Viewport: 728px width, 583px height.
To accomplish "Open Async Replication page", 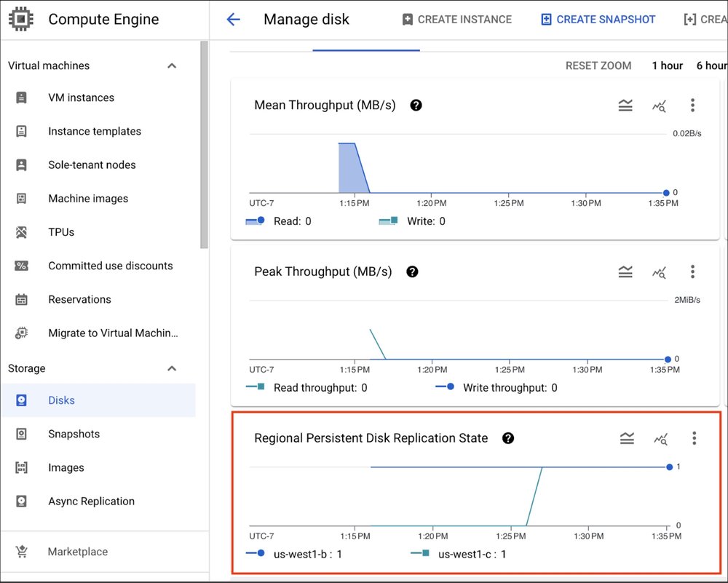I will [92, 501].
